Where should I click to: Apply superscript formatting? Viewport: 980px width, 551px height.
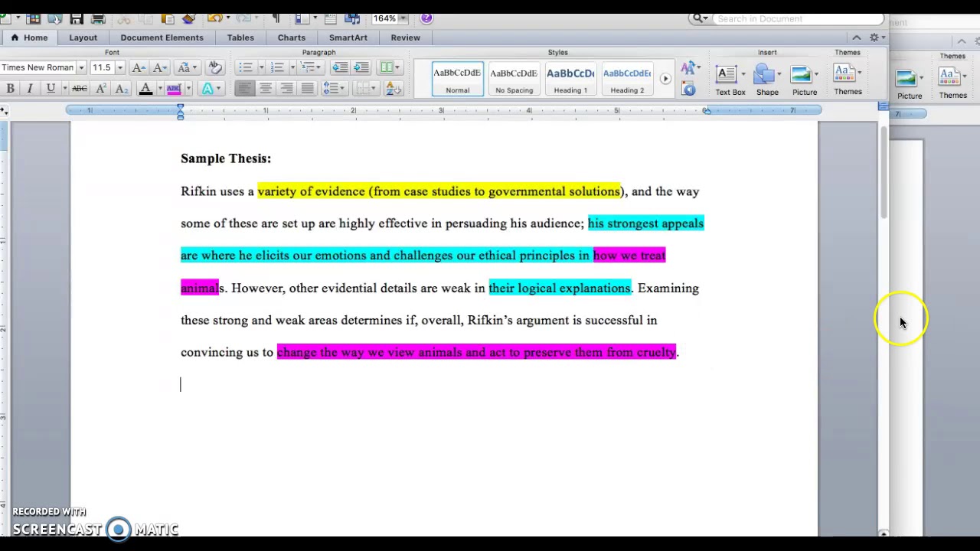[100, 89]
